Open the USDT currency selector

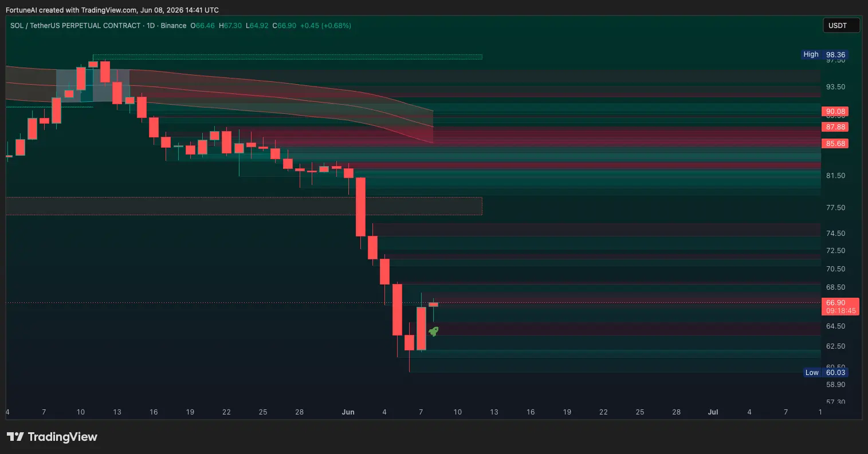point(841,25)
